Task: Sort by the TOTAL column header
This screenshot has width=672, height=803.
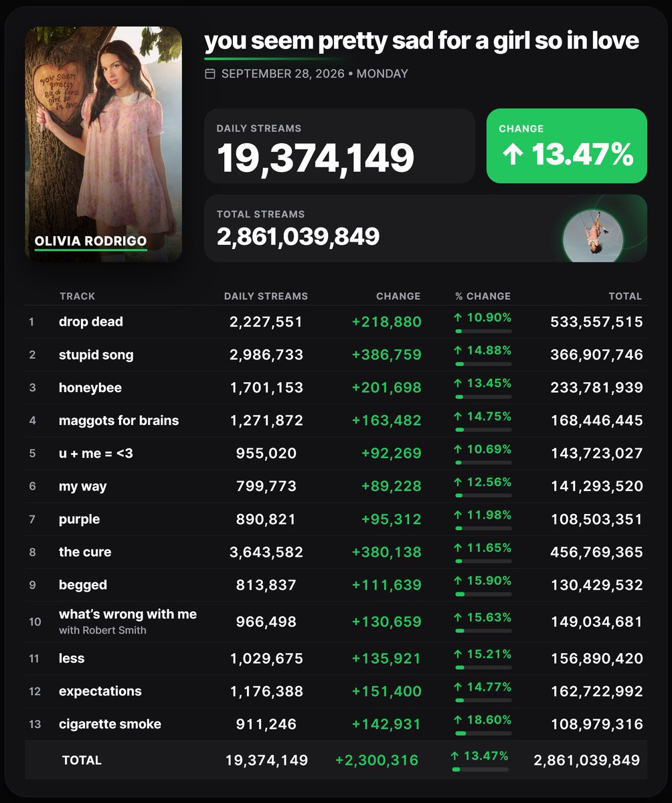Action: pyautogui.click(x=625, y=296)
